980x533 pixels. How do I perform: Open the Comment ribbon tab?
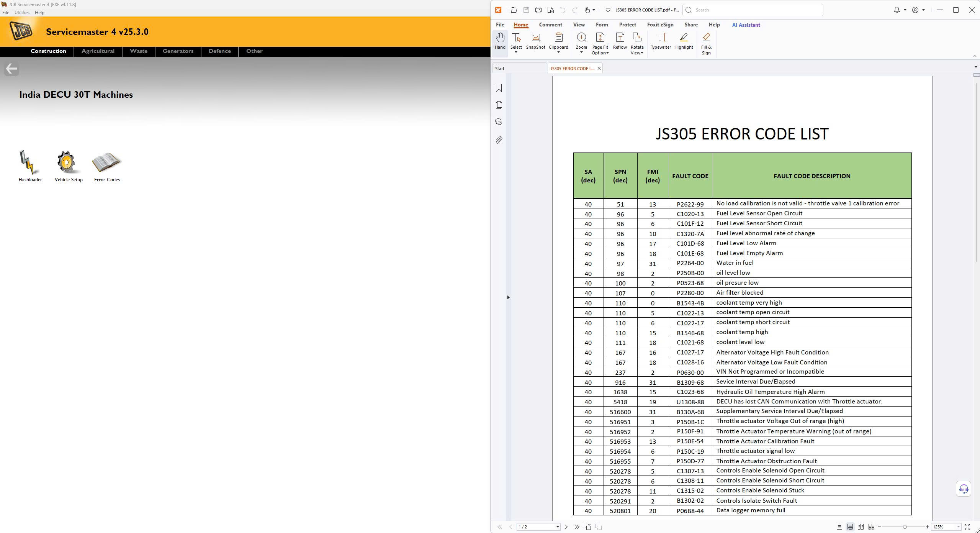(550, 25)
